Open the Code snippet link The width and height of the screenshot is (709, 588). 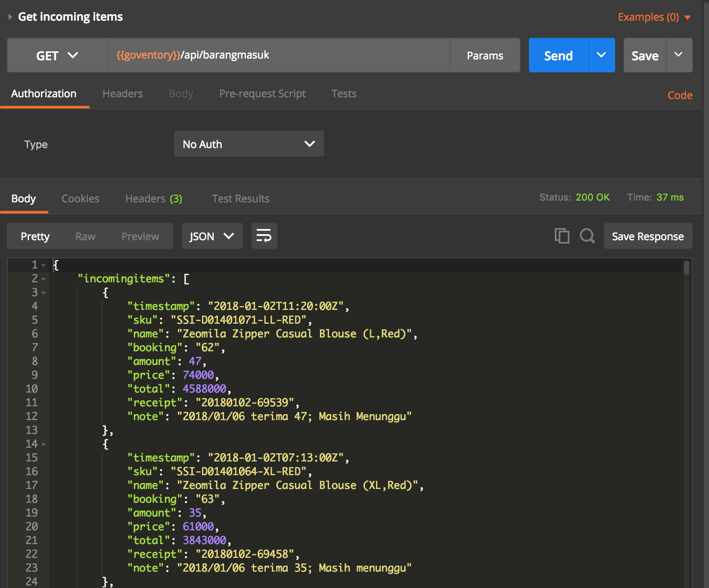(x=680, y=95)
